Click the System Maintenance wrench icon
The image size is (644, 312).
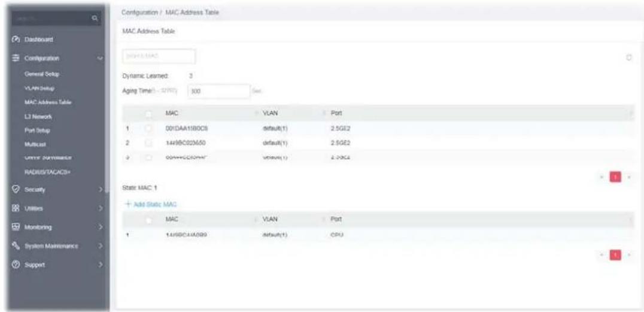[x=16, y=246]
